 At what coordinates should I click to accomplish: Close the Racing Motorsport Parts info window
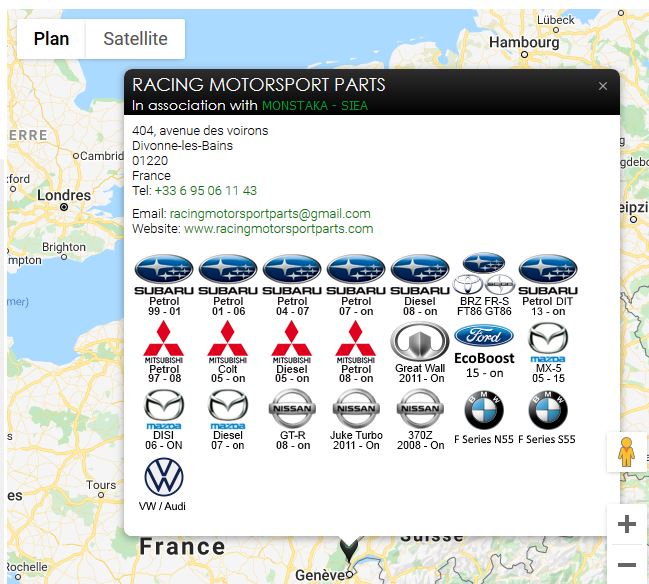click(603, 86)
